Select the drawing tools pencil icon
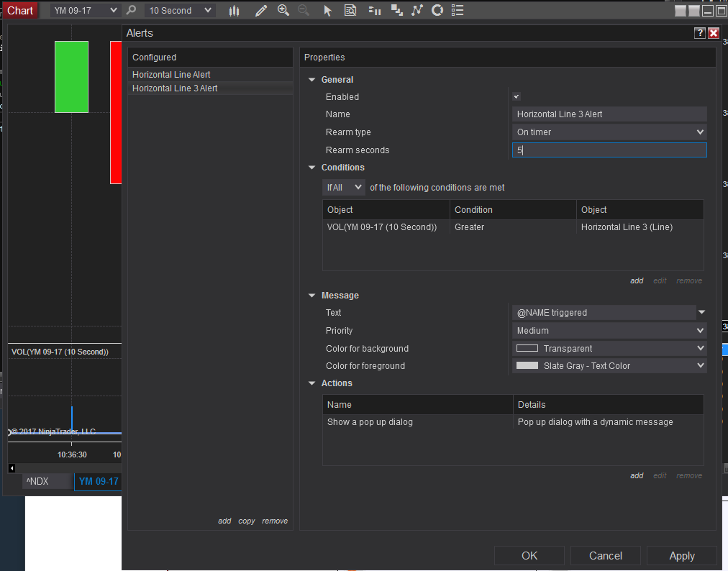Image resolution: width=728 pixels, height=571 pixels. tap(260, 11)
